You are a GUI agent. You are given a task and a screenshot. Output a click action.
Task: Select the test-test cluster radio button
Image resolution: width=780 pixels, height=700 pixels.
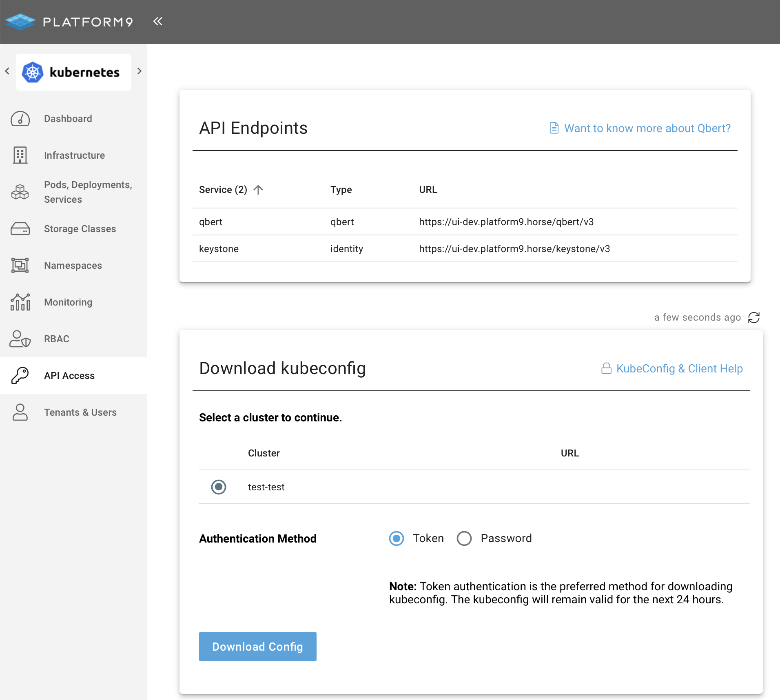point(219,487)
